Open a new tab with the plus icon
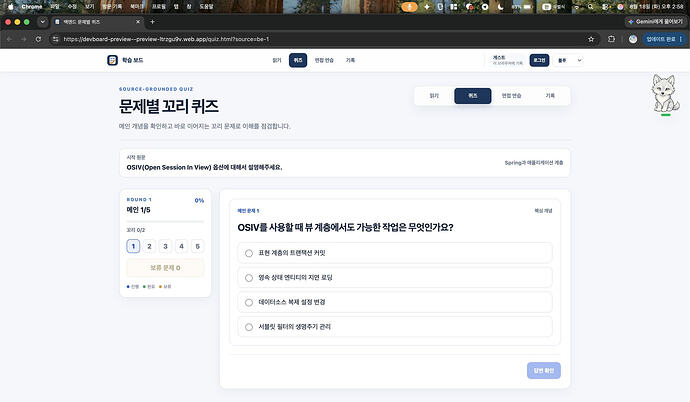The width and height of the screenshot is (690, 402). pos(152,22)
